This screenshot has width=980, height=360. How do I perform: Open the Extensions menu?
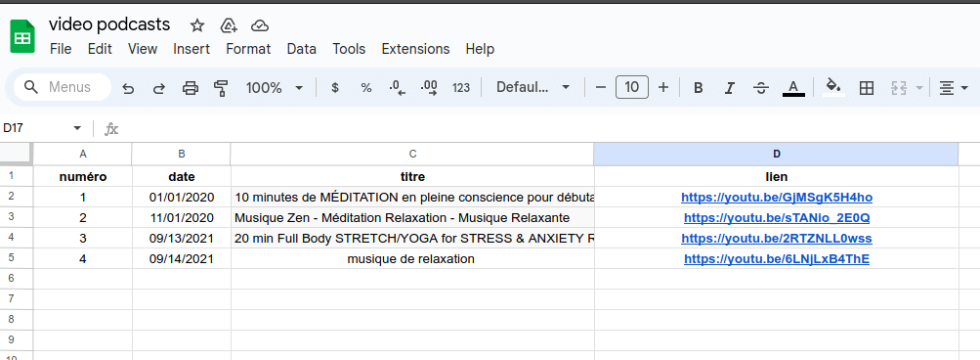[415, 49]
